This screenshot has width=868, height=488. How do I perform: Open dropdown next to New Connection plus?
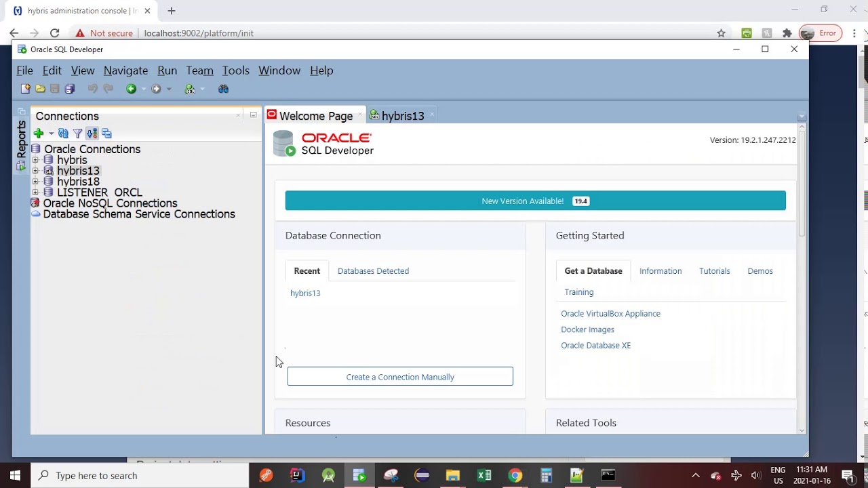coord(51,134)
